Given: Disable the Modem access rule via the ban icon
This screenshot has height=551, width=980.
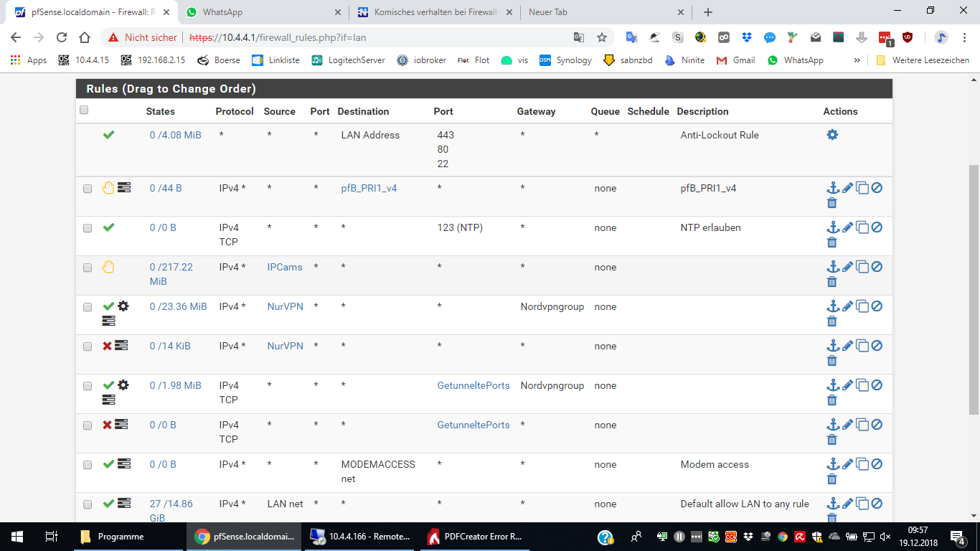Looking at the screenshot, I should (877, 464).
